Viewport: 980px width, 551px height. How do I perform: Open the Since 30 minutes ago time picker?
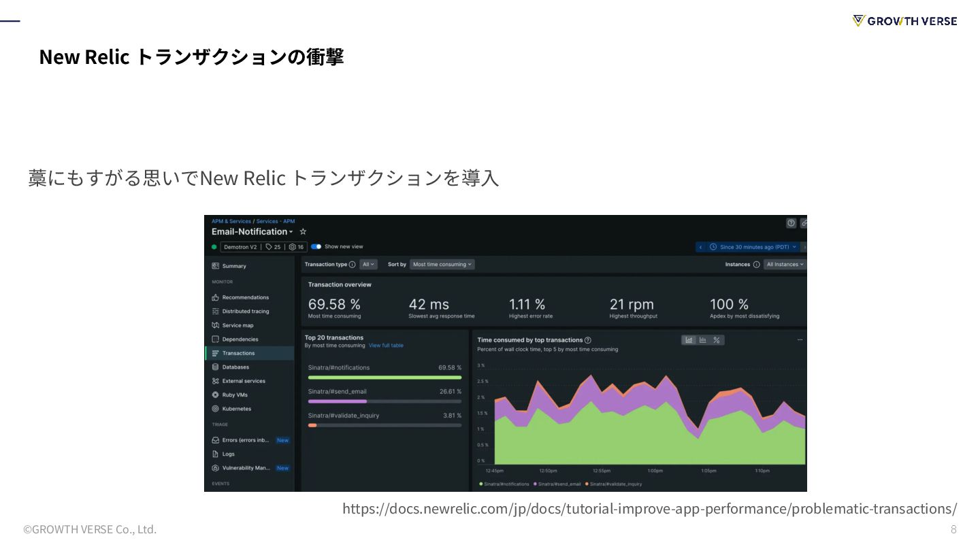[x=753, y=247]
